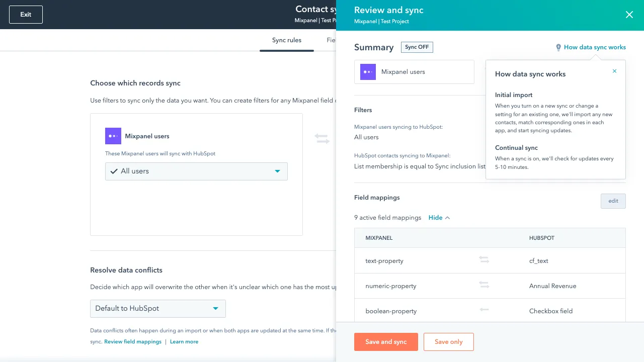Click the sync direction arrows on the text-property mapping
Screen dimensions: 644x362
click(484, 260)
